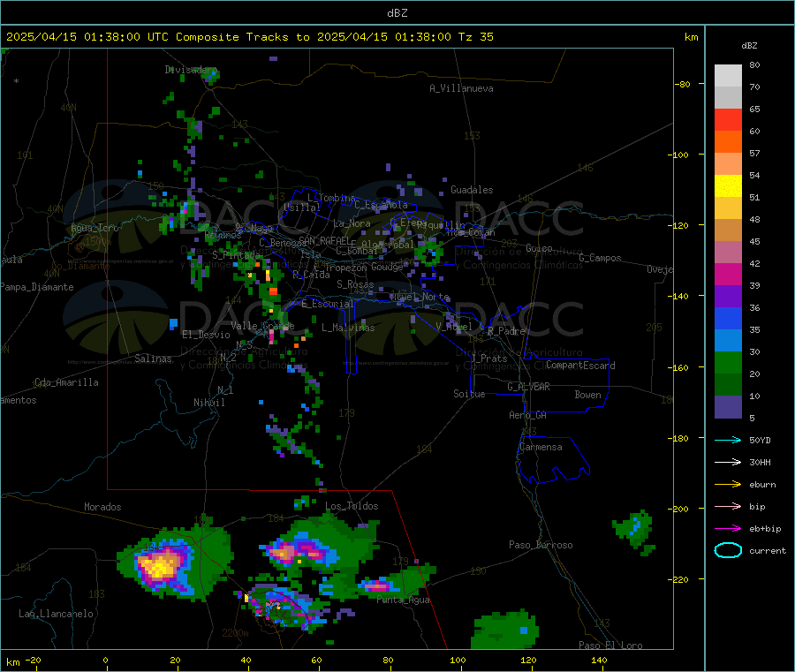795x672 pixels.
Task: Click the eburn yellow arrow legend icon
Action: [x=728, y=485]
